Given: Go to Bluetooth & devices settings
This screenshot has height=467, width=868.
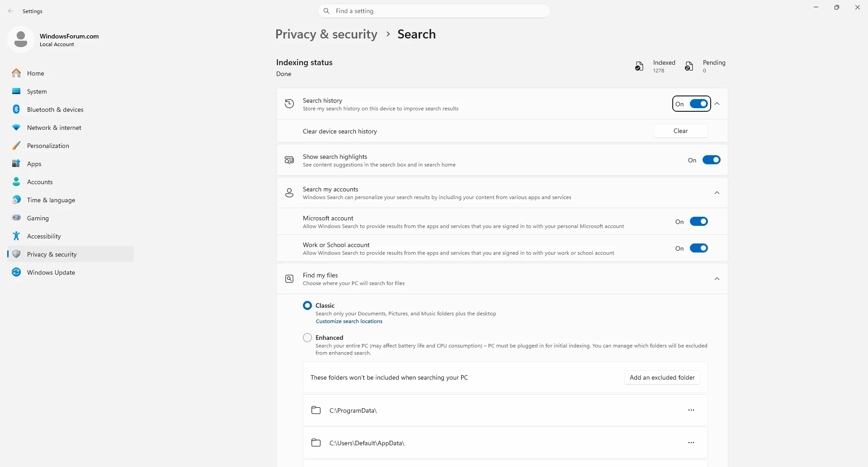Looking at the screenshot, I should 71,109.
